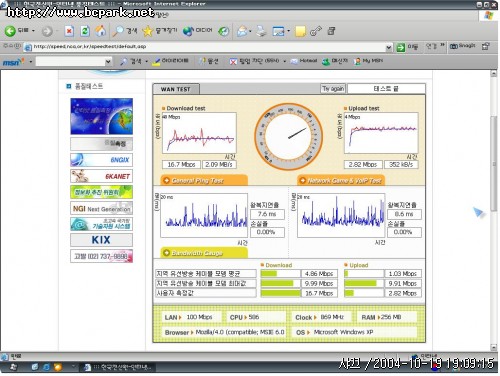Open the Network Game & VoIP Test tab
Image resolution: width=500 pixels, height=376 pixels.
point(341,180)
